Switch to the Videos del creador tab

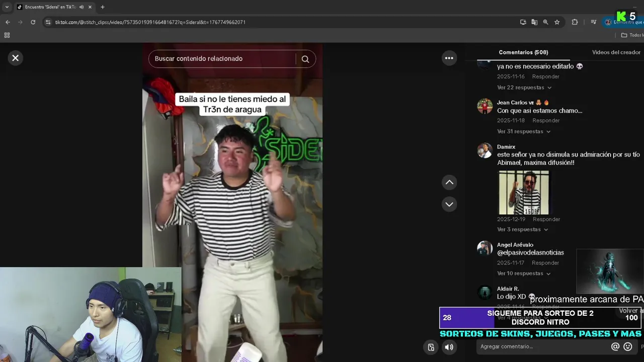pos(616,52)
